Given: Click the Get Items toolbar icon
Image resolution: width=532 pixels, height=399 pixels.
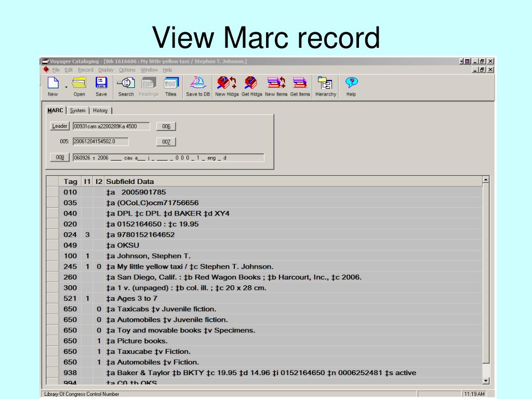Looking at the screenshot, I should click(300, 83).
